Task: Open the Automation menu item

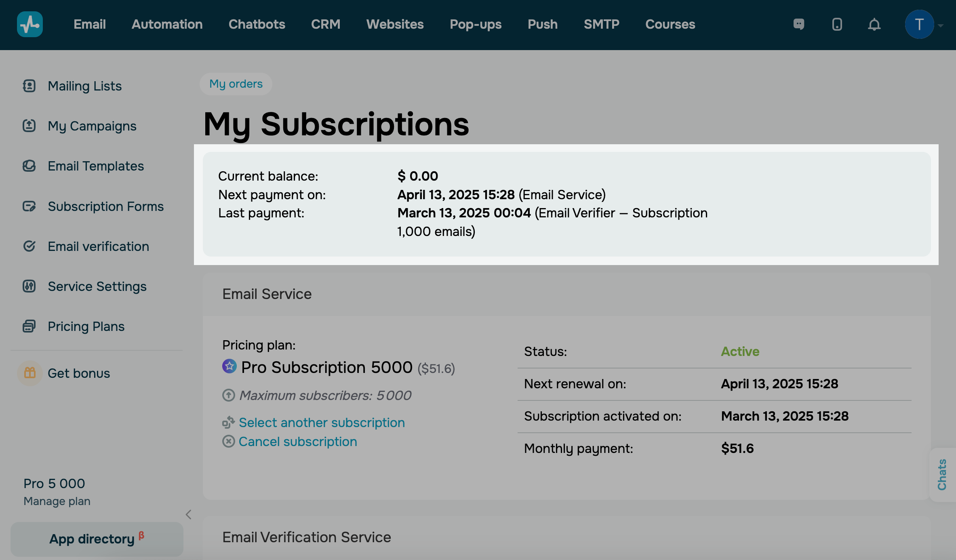Action: [167, 24]
